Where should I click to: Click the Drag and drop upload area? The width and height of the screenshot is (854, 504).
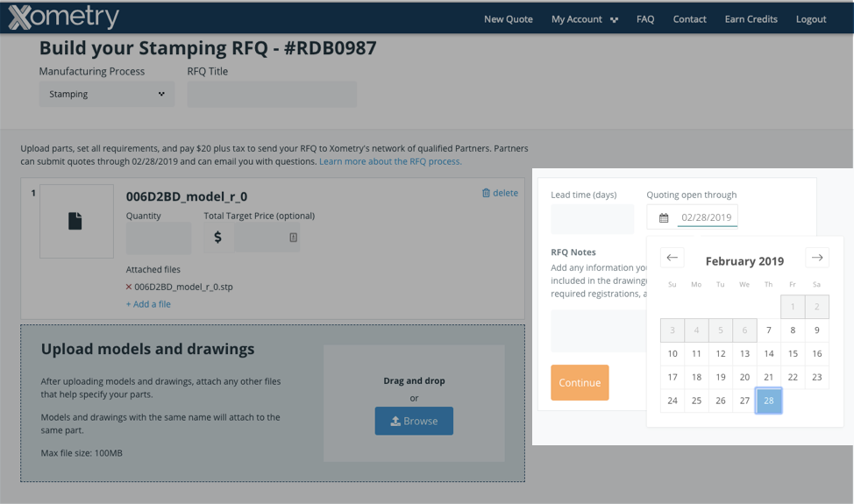click(414, 403)
